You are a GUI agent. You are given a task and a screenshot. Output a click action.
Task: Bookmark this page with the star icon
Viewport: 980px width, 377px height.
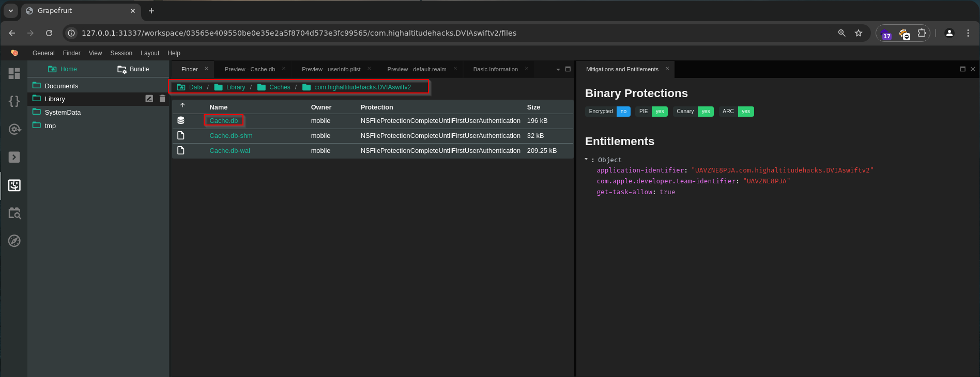(859, 33)
